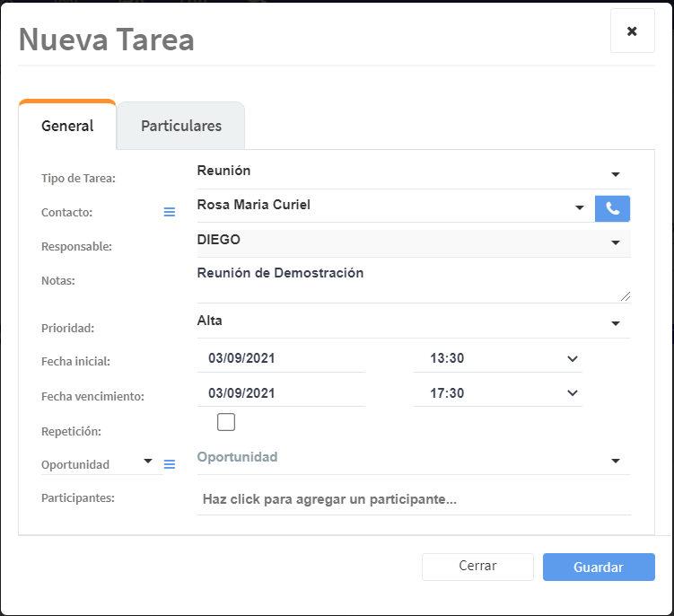Click the Participantes input field

(413, 499)
